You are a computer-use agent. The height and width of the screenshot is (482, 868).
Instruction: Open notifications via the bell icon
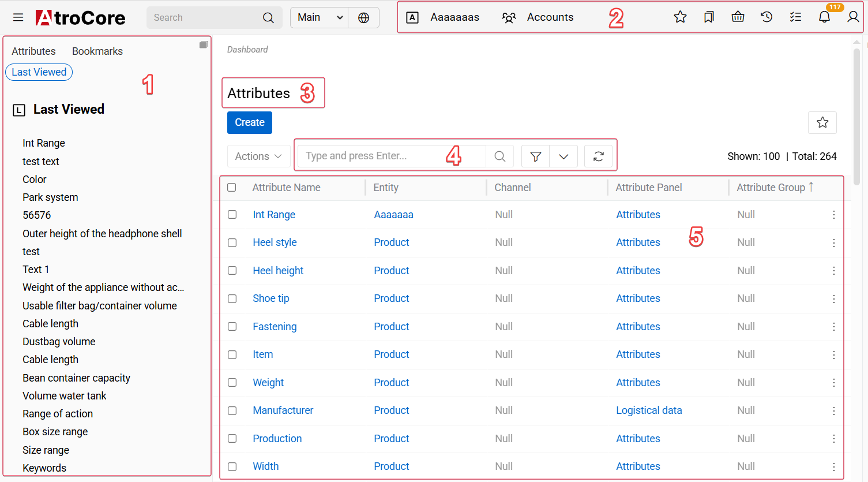click(824, 17)
